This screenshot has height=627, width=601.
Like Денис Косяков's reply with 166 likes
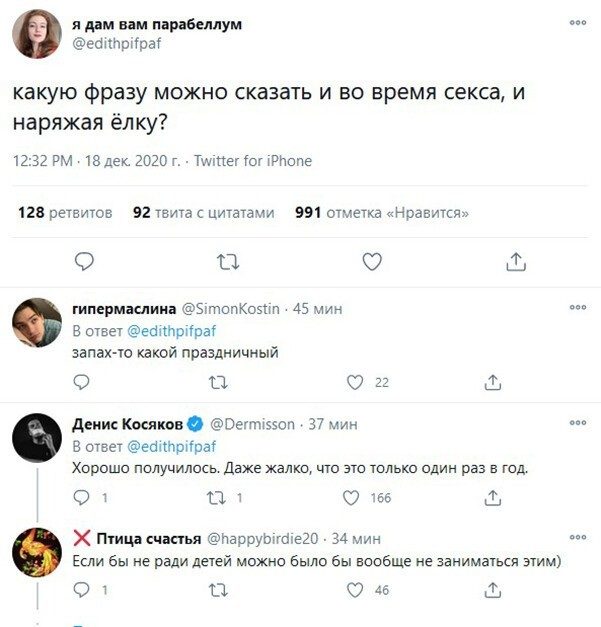point(351,498)
